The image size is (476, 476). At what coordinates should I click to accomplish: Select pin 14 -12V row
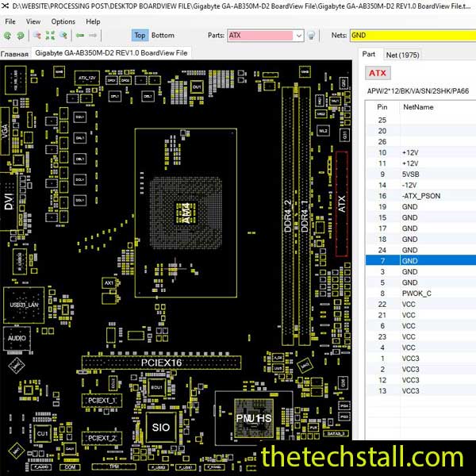420,185
